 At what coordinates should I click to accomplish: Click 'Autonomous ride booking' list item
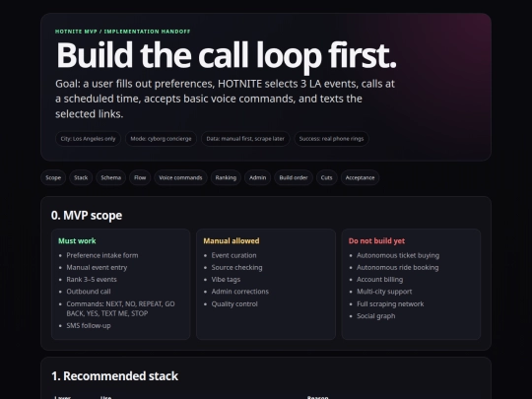pos(398,268)
